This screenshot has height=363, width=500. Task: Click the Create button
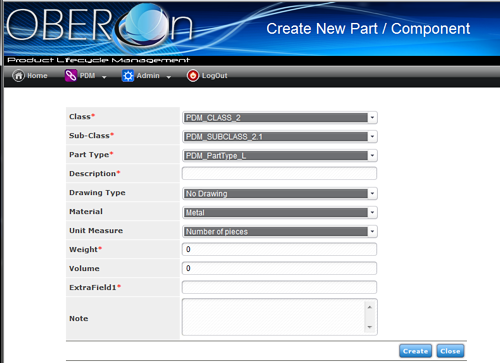415,351
